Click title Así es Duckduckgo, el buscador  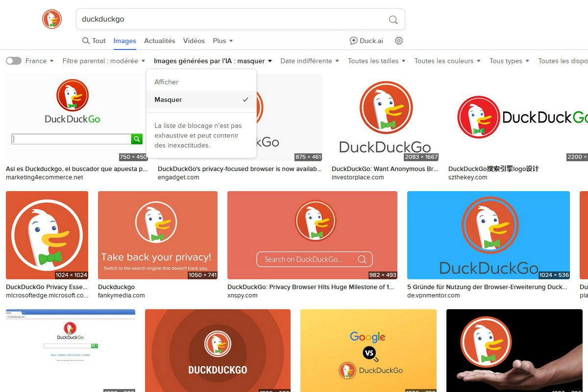pos(76,169)
